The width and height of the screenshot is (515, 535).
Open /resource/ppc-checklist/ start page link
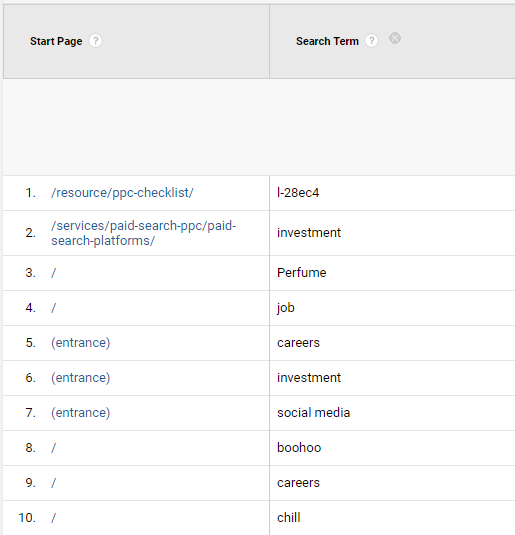[122, 193]
